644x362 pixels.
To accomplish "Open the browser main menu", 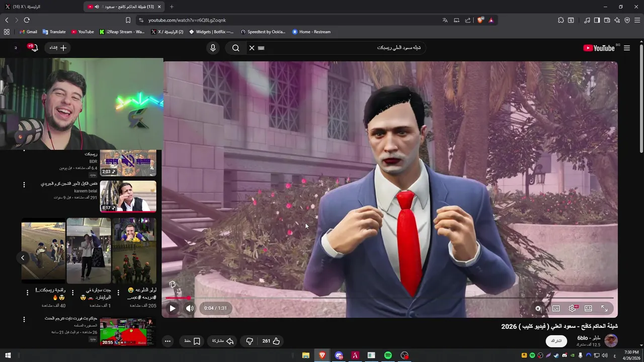I will click(637, 20).
